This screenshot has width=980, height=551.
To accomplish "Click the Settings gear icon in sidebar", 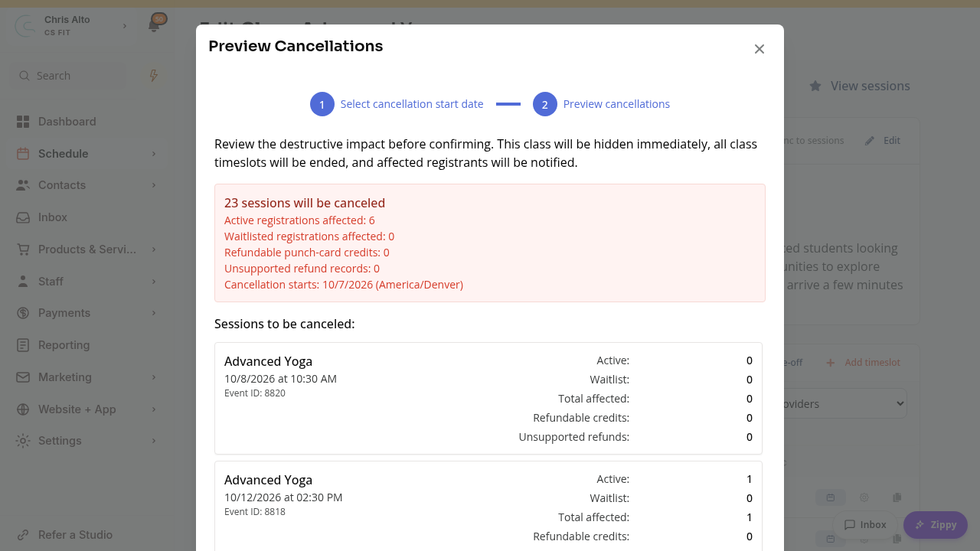I will click(23, 441).
